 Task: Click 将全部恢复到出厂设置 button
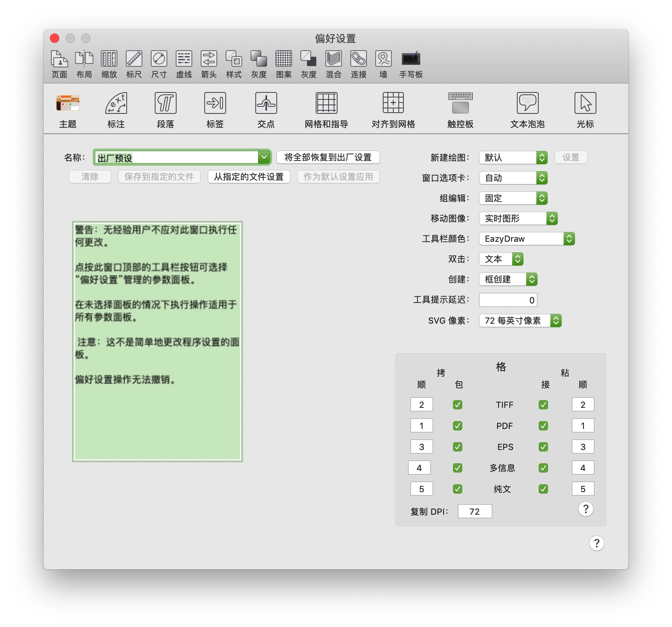[x=328, y=158]
